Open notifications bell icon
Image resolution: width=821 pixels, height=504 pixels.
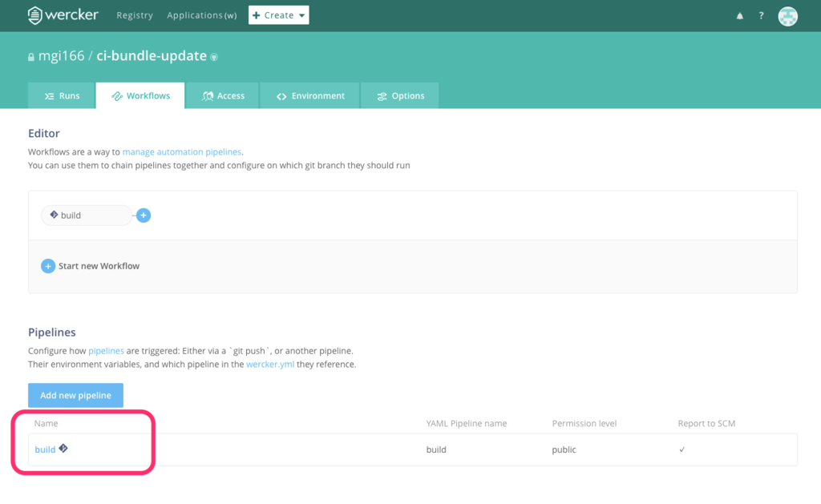(739, 16)
